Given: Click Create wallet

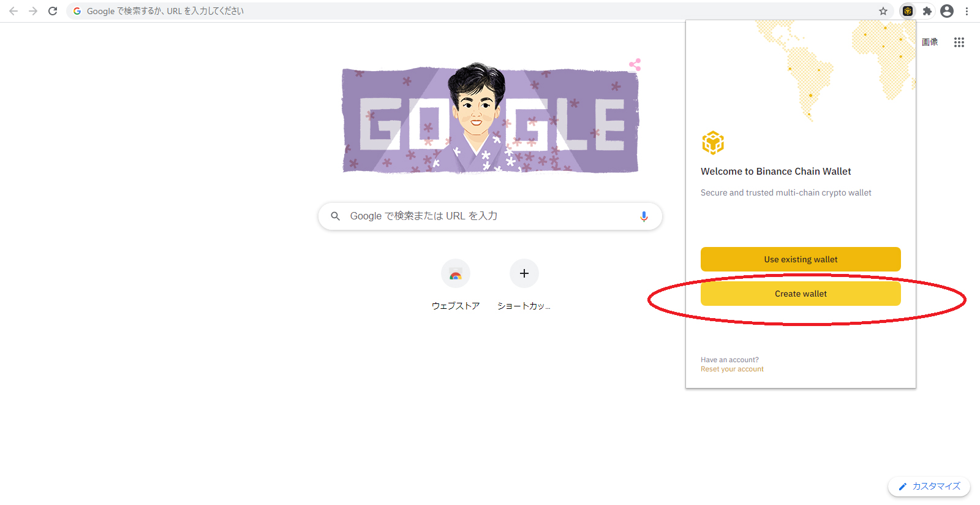Looking at the screenshot, I should click(x=801, y=294).
